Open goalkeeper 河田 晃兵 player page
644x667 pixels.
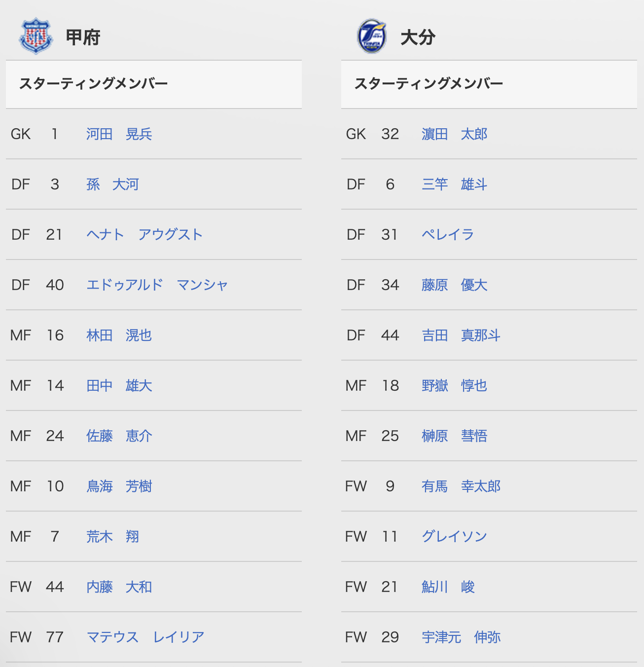119,134
